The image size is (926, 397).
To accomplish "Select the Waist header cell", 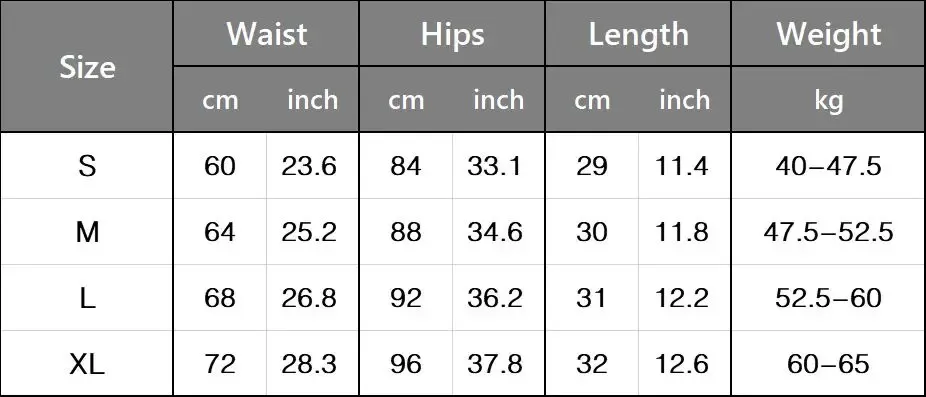I will tap(266, 34).
